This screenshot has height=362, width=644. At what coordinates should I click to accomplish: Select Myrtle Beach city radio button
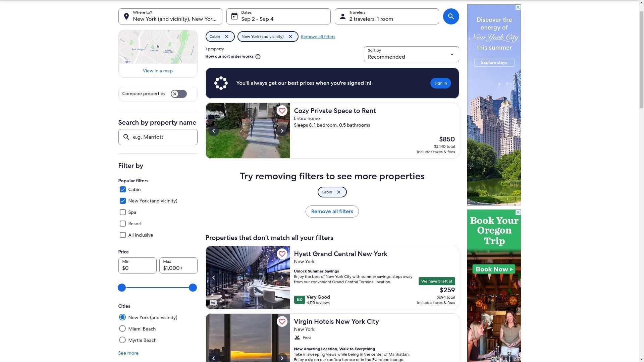coord(122,340)
